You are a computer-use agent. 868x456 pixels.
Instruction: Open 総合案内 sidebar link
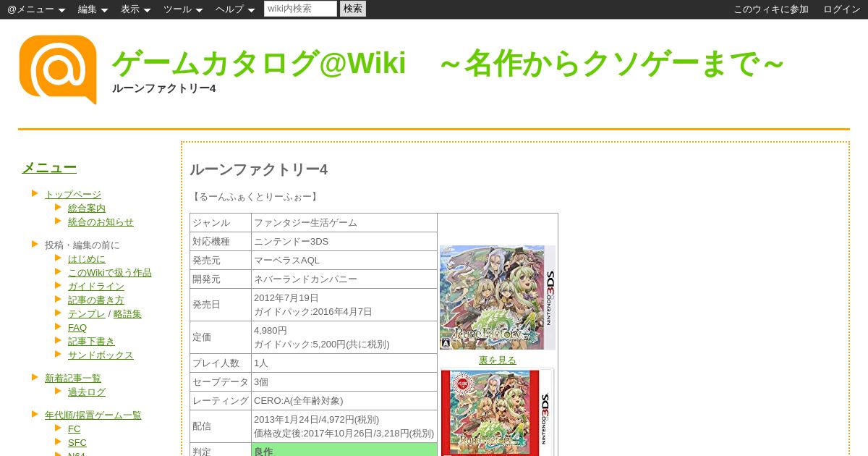pos(87,208)
